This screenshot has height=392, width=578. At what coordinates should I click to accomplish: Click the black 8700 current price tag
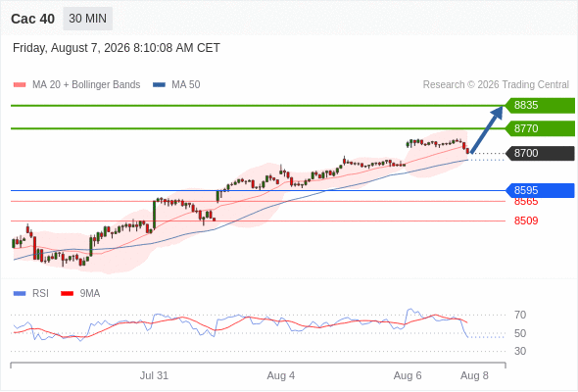tap(540, 154)
